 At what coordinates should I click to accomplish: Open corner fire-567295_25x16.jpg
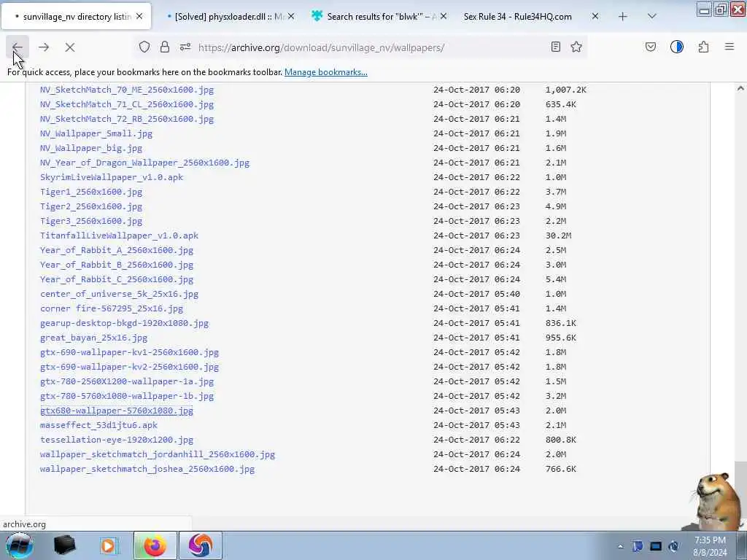point(112,308)
